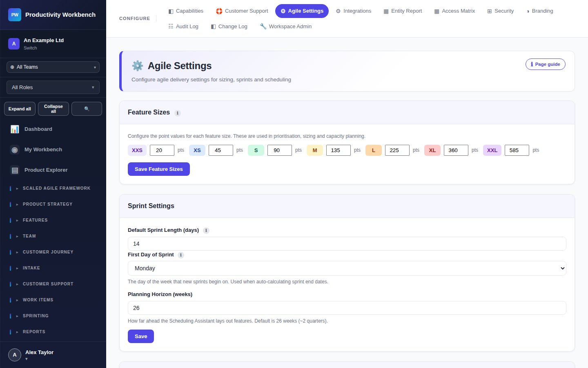Image resolution: width=588 pixels, height=368 pixels.
Task: Click the My Workbench circle icon
Action: pos(15,150)
